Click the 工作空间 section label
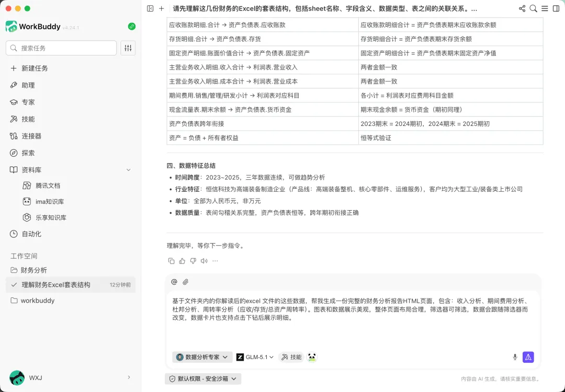 [x=24, y=256]
